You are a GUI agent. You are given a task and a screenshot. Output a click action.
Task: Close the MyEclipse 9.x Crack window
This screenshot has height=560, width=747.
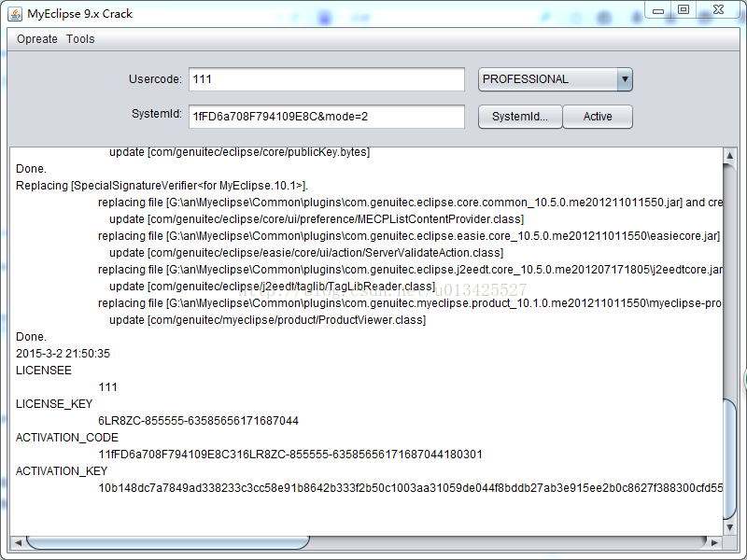718,9
